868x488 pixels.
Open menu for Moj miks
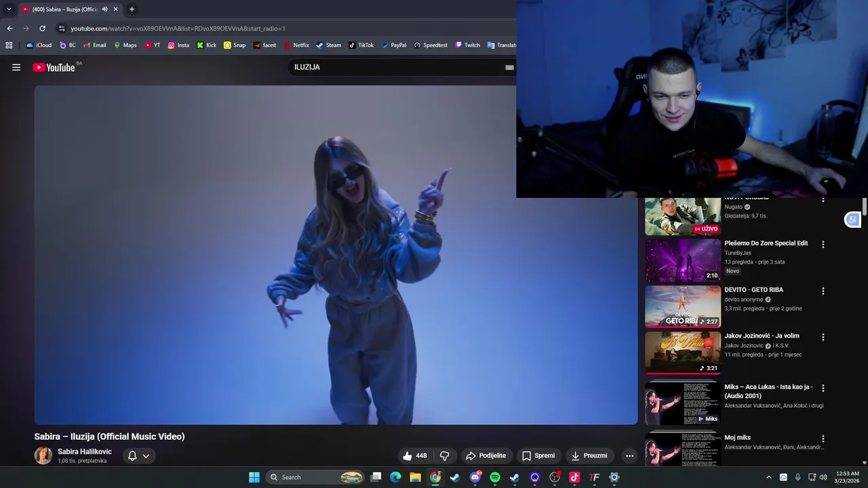click(x=823, y=439)
